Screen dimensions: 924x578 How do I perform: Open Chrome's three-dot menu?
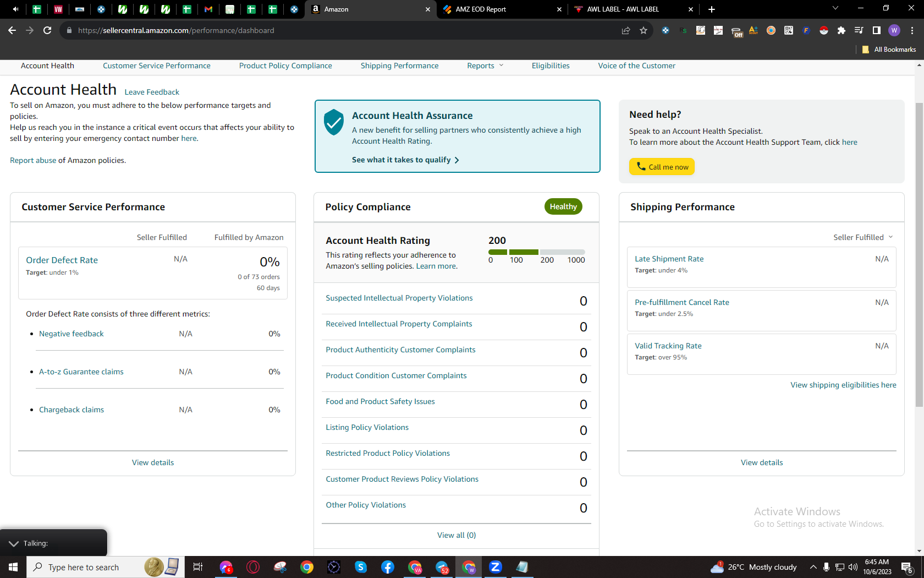coord(912,30)
